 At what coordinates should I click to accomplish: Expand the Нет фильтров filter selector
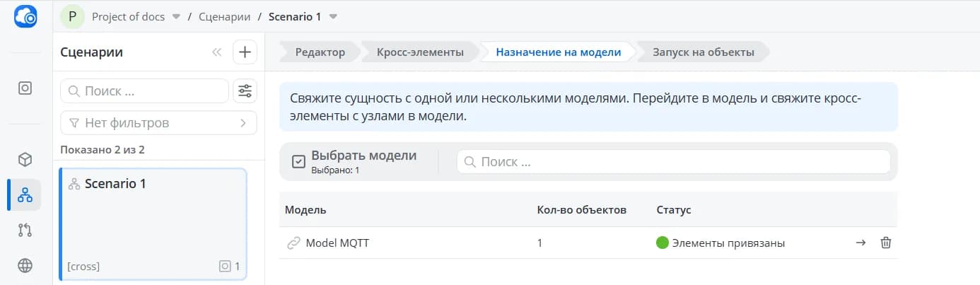158,123
